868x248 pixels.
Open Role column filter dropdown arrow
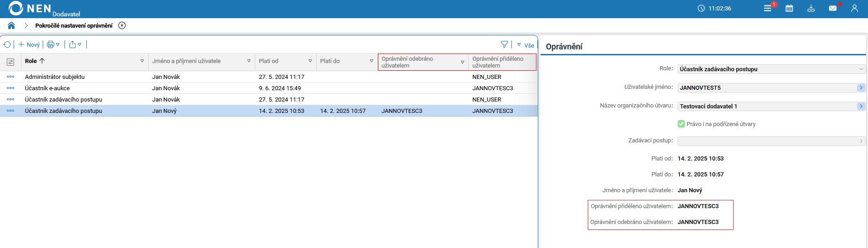(142, 61)
